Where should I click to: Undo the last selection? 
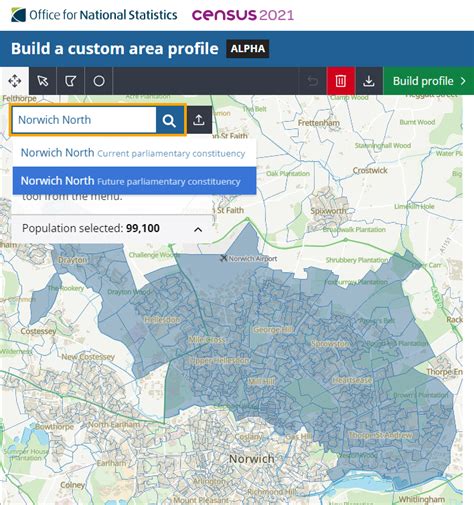tap(313, 81)
